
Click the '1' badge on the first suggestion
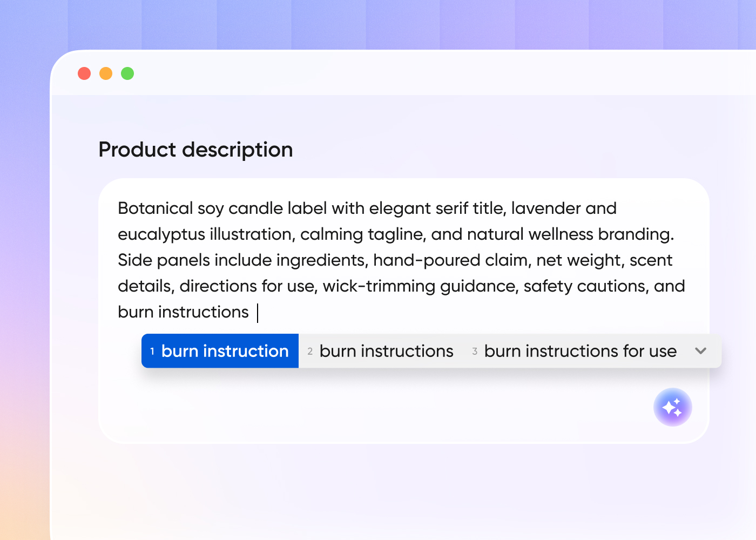(152, 351)
